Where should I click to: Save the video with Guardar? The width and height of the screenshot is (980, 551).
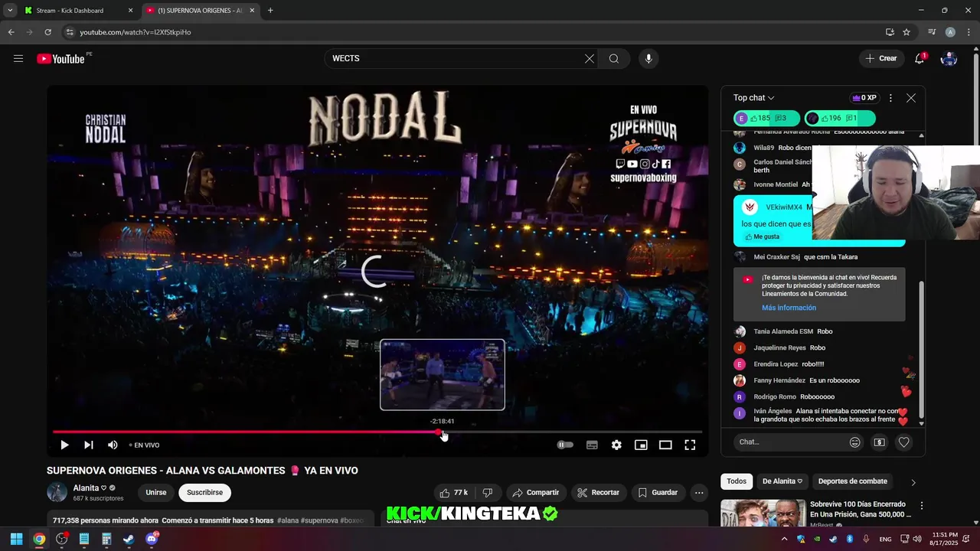658,492
